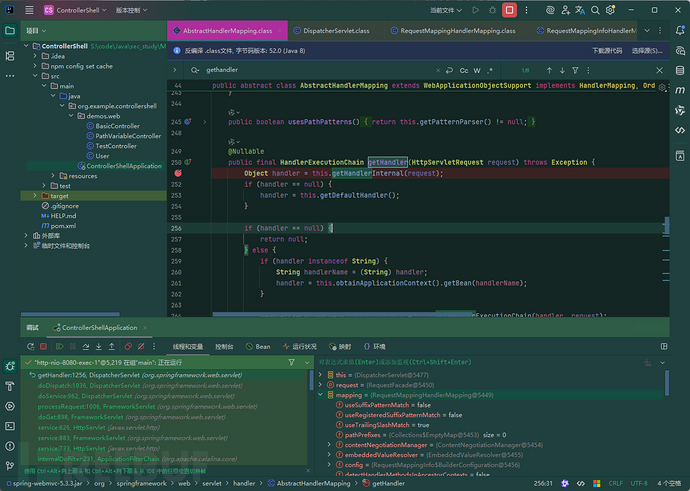Click the breakpoint on line 251
Image resolution: width=690 pixels, height=491 pixels.
178,173
